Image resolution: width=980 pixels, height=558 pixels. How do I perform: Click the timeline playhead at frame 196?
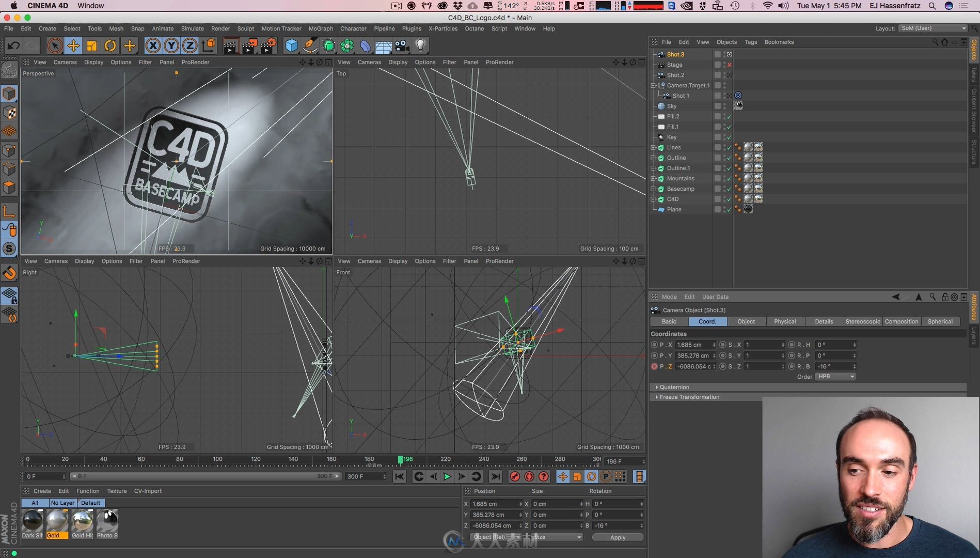pos(400,459)
